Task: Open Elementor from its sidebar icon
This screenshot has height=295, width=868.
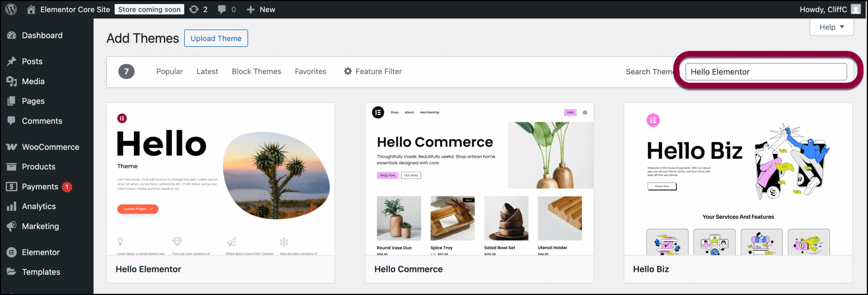Action: tap(12, 252)
